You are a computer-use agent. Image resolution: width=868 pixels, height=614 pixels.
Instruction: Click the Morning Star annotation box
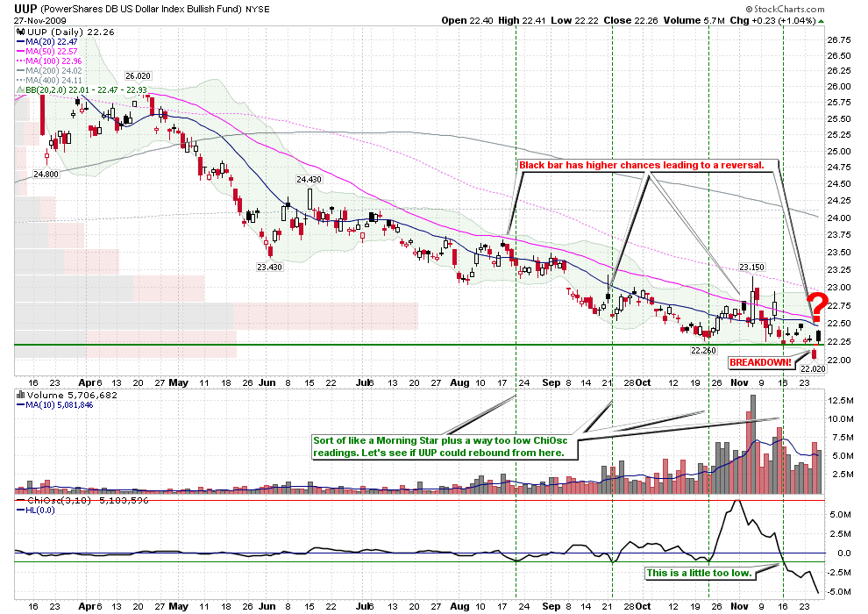tap(445, 446)
